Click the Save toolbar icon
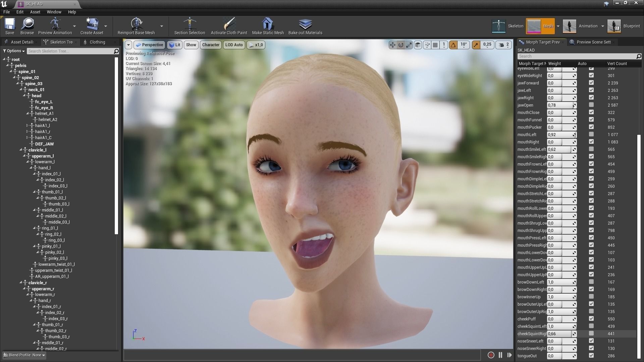This screenshot has height=362, width=644. tap(10, 24)
